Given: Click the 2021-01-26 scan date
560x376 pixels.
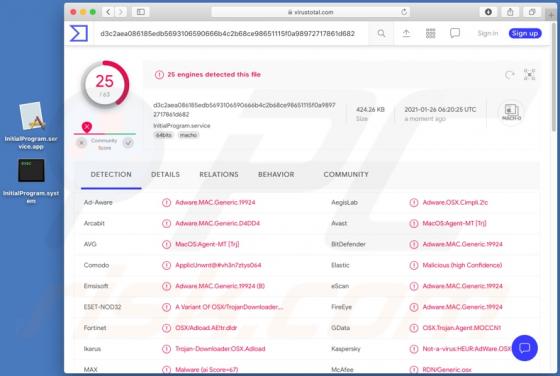Looking at the screenshot, I should pos(440,109).
